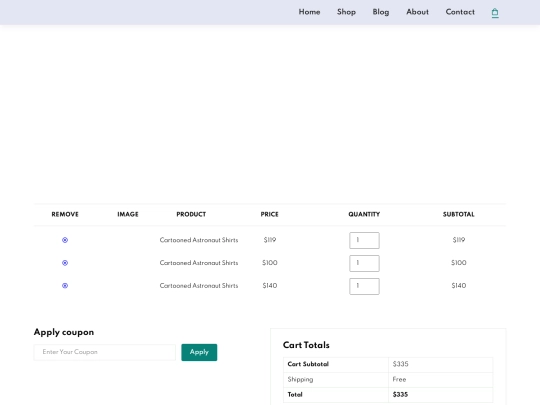Click the REMOVE column header
Screen dimensions: 540x405
click(65, 214)
